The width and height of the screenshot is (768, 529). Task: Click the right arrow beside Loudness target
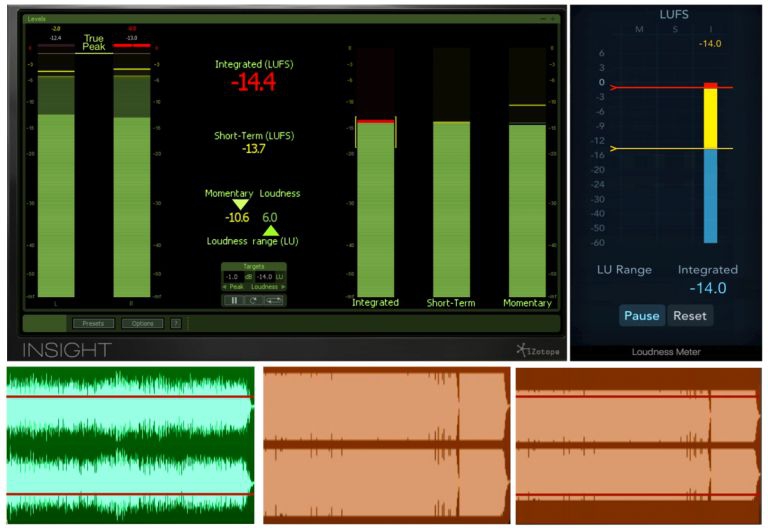pos(283,287)
